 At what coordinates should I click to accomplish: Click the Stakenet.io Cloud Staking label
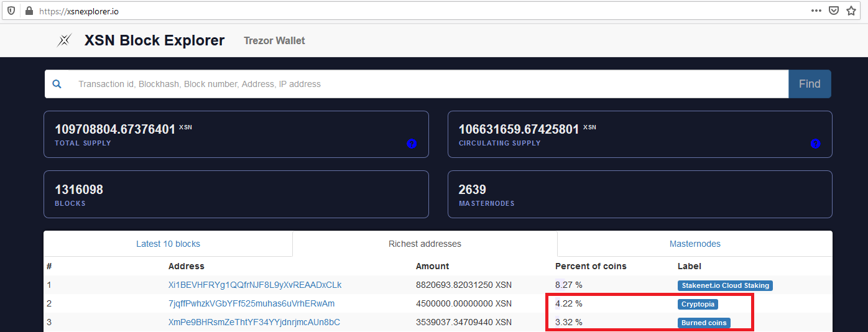[725, 285]
